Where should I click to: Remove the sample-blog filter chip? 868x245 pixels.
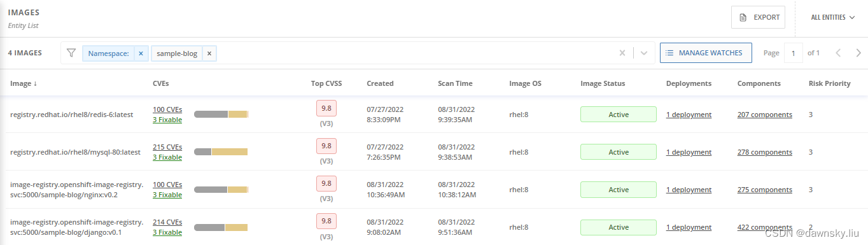click(209, 53)
